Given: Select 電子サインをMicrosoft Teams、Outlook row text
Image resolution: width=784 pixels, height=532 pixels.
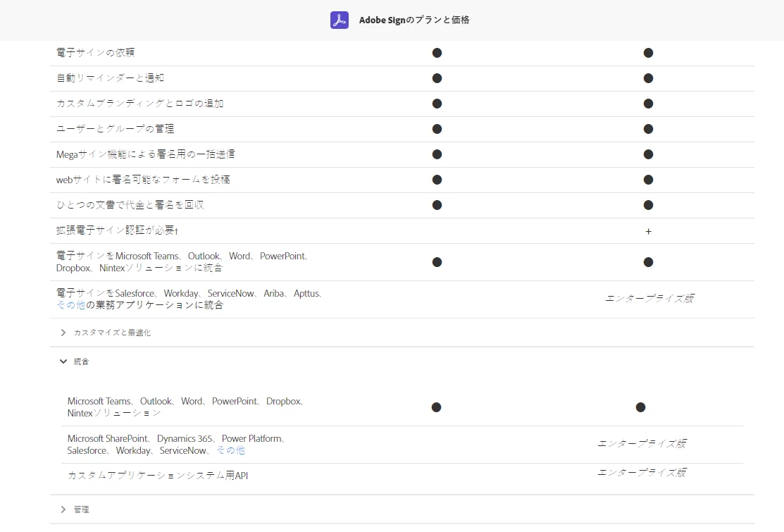Looking at the screenshot, I should (184, 262).
